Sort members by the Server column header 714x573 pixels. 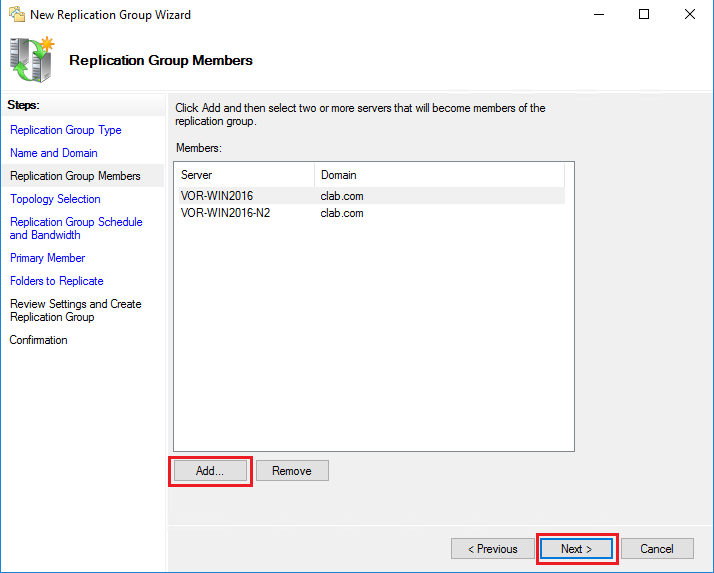pos(244,175)
